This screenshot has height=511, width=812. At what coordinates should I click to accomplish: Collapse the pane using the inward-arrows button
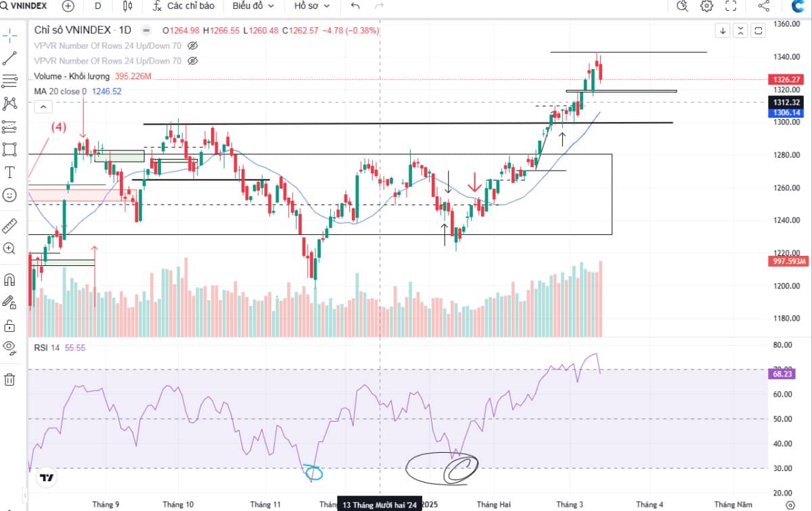tap(741, 30)
